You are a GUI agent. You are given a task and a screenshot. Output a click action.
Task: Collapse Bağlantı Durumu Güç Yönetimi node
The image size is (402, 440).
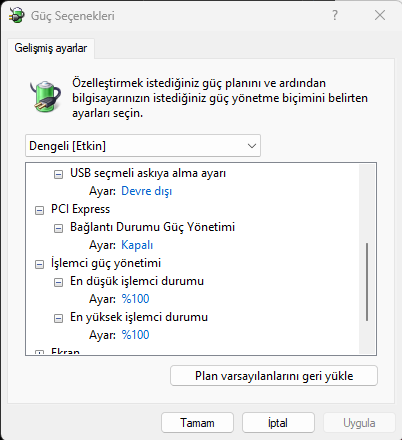(58, 228)
